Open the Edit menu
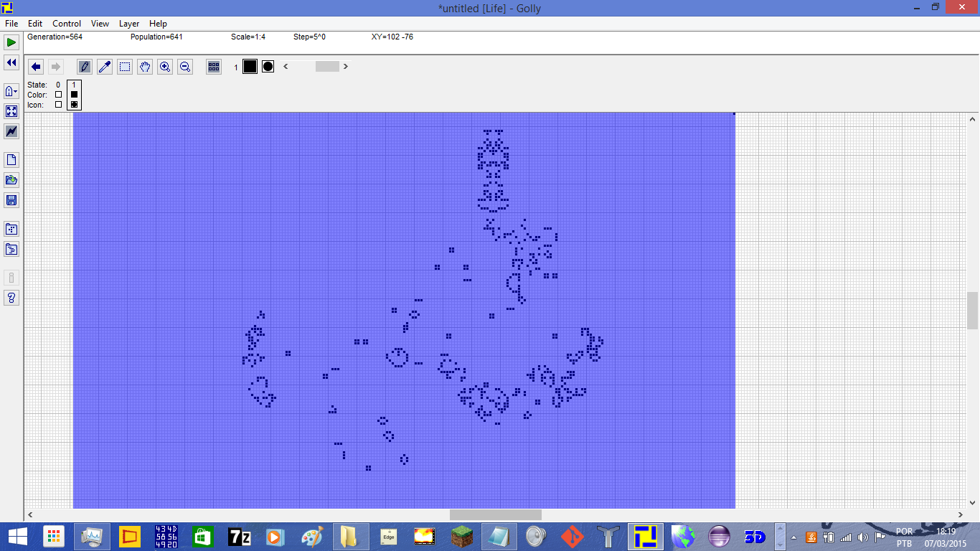Viewport: 980px width, 551px height. pos(35,24)
